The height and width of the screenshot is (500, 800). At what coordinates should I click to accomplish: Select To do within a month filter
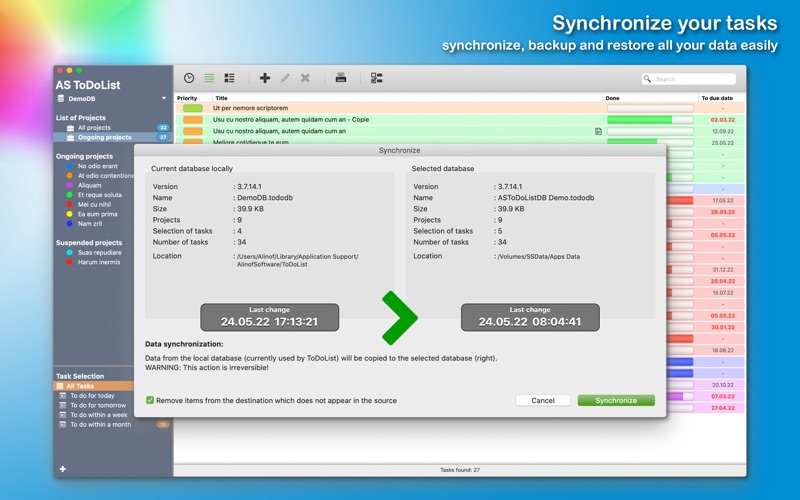[x=101, y=425]
